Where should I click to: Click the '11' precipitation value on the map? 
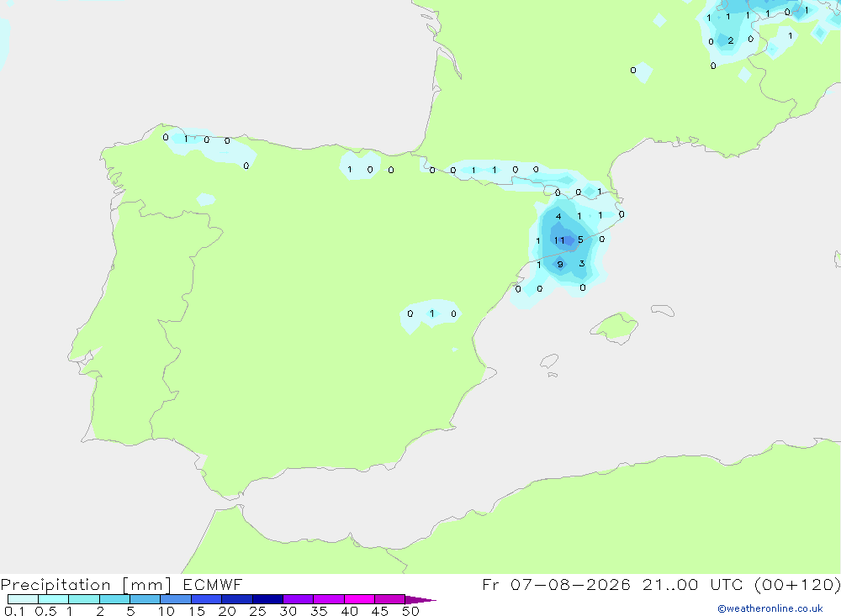point(559,240)
